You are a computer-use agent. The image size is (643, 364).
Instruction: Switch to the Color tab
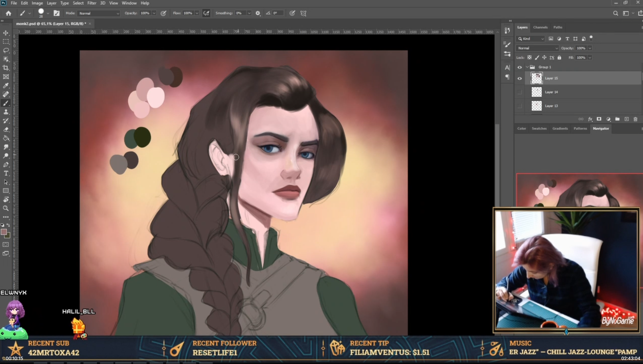coord(521,129)
